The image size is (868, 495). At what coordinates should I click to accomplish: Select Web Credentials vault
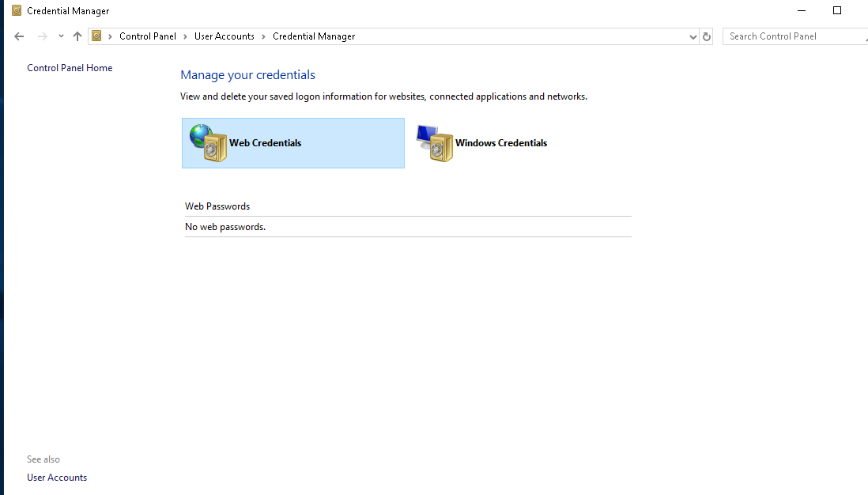292,143
